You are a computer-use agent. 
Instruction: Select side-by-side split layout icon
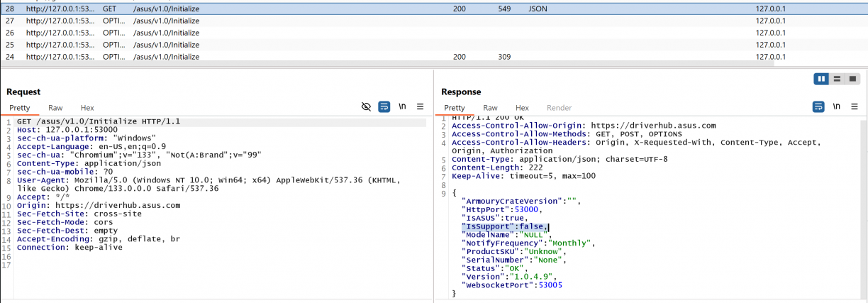822,79
